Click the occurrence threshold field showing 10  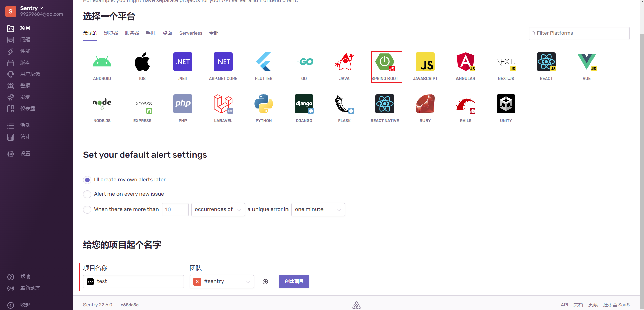pos(175,210)
